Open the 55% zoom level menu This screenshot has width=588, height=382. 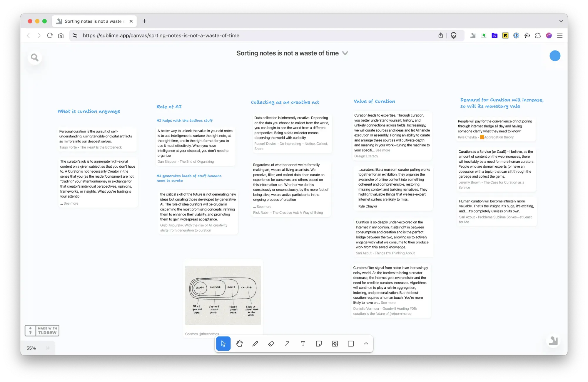pyautogui.click(x=31, y=348)
